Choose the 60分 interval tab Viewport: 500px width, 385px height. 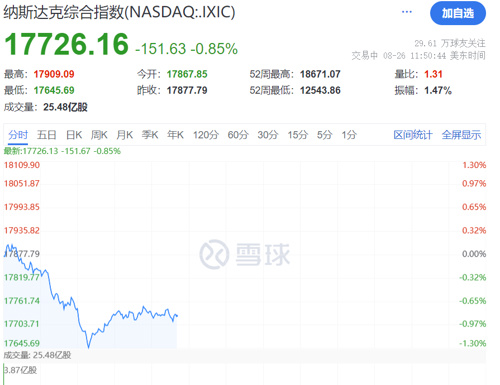coord(238,135)
